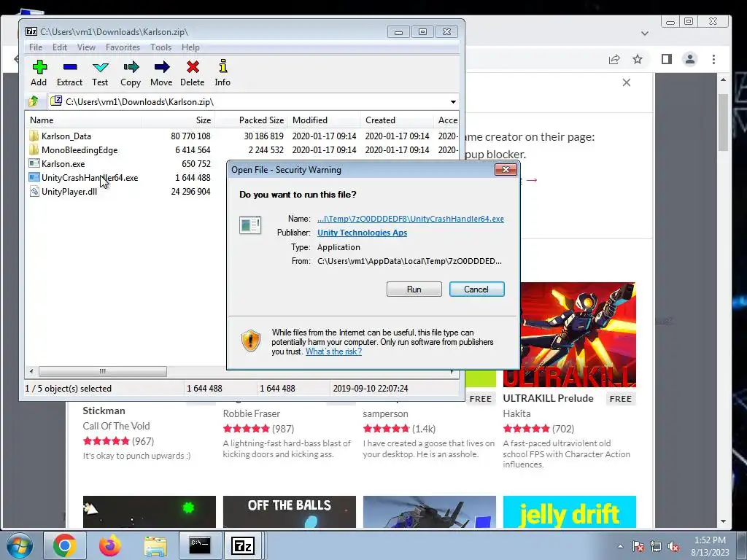Click the Extract toolbar icon
Image resolution: width=747 pixels, height=560 pixels.
69,73
